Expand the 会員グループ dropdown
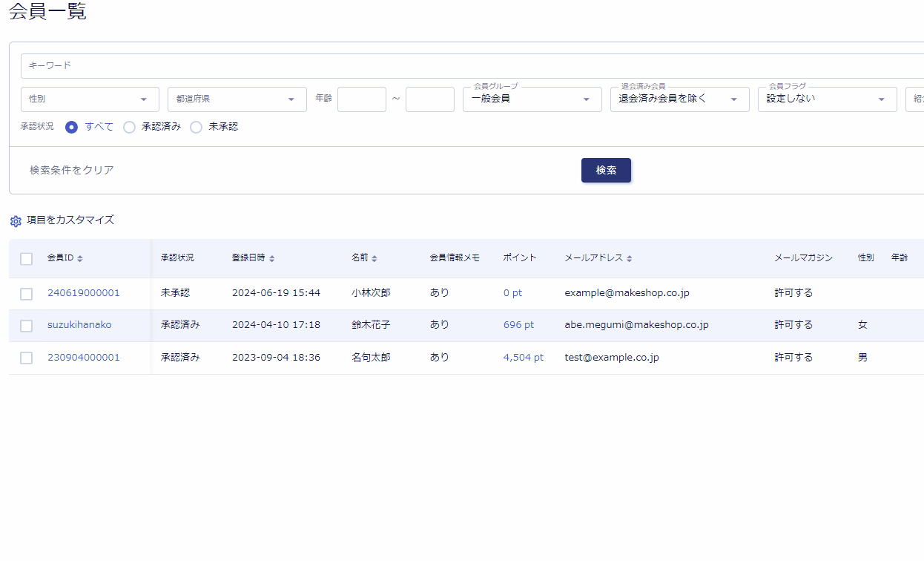 (532, 99)
